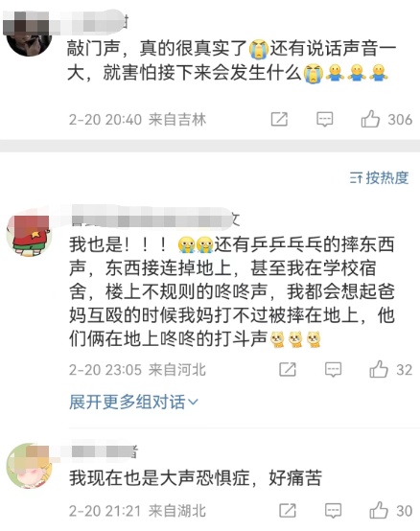Share the 2-20 21:21 comment from 湖北
Screen dimensions: 420x531
288,511
